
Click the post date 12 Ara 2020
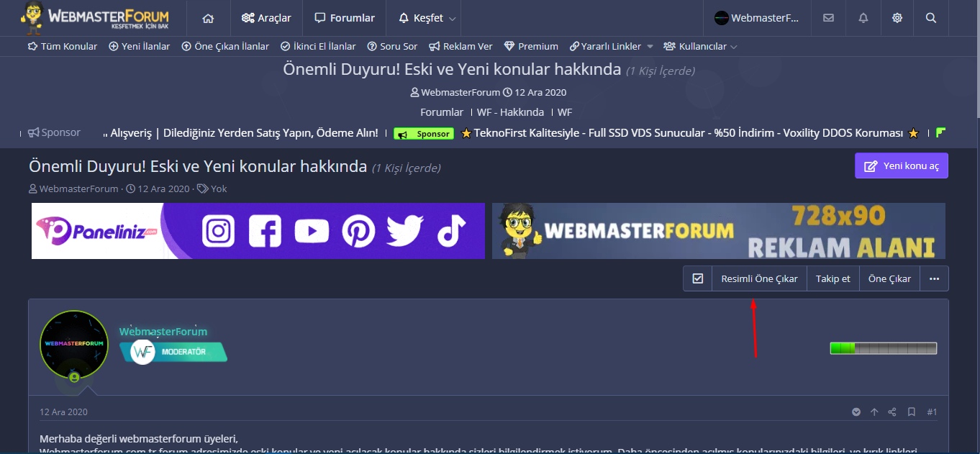[x=63, y=412]
